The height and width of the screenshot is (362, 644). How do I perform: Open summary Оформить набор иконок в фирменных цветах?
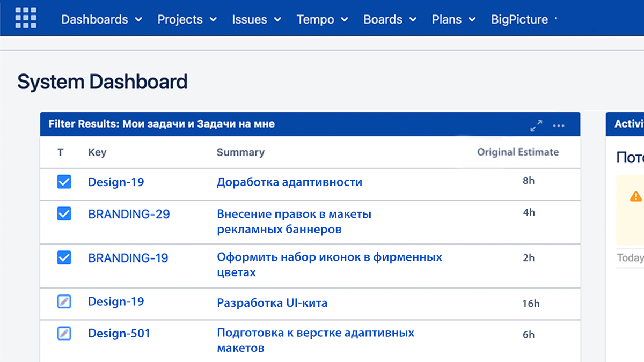330,264
